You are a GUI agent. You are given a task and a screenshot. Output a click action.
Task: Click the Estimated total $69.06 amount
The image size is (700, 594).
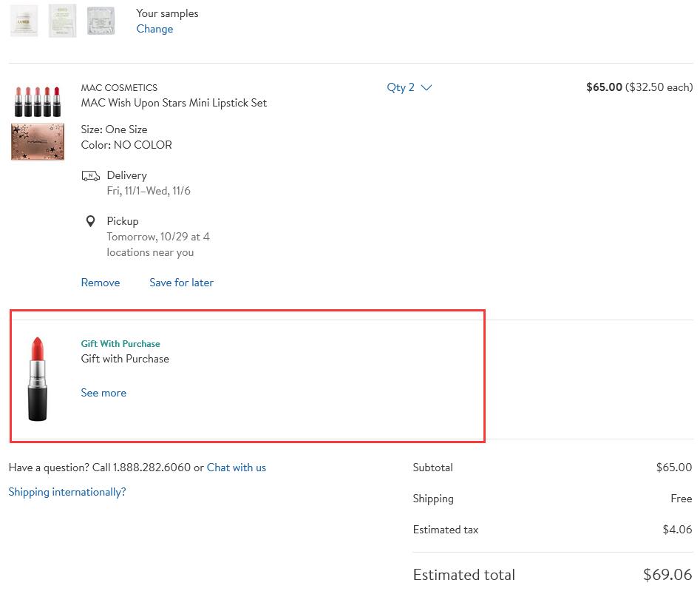pos(667,575)
